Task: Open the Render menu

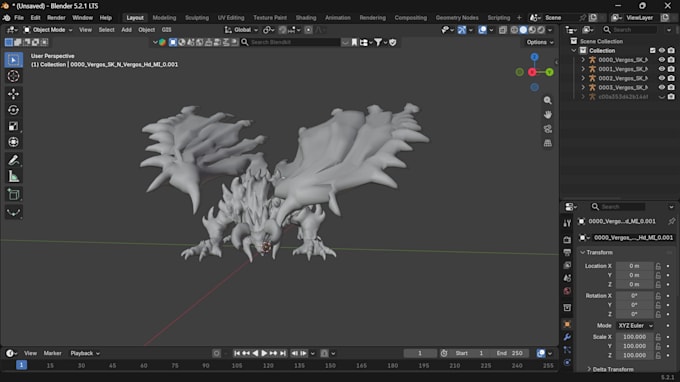Action: pos(56,18)
